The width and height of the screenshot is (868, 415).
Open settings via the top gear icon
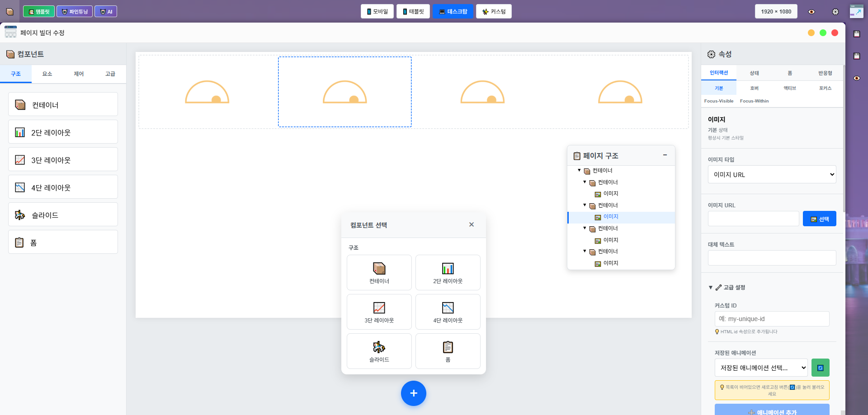tap(835, 12)
